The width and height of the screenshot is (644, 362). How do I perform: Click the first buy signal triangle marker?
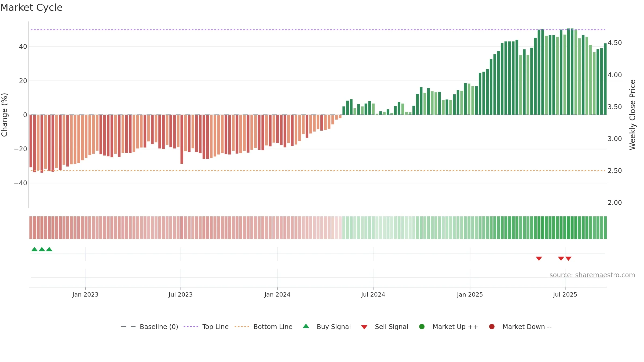point(34,249)
